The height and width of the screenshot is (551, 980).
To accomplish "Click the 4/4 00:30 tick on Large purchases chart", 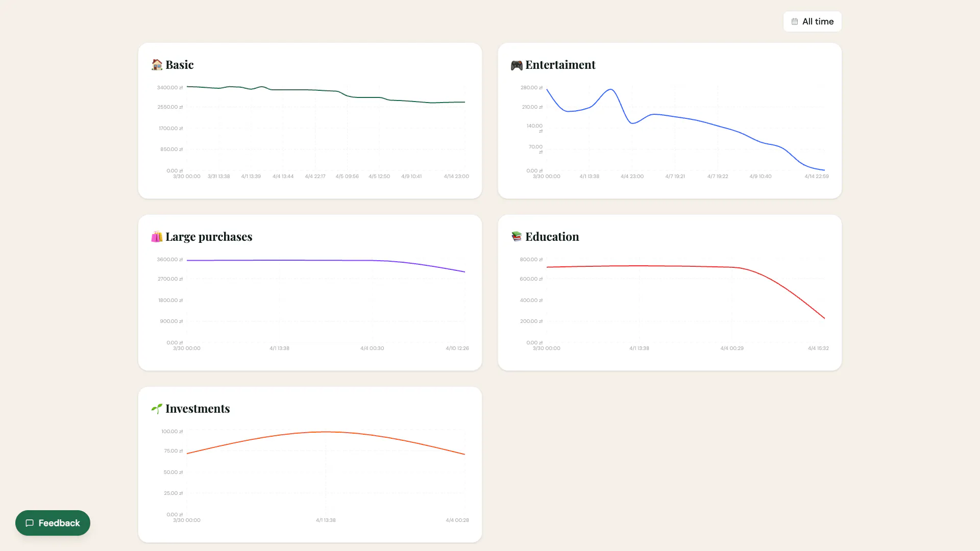I will click(372, 348).
